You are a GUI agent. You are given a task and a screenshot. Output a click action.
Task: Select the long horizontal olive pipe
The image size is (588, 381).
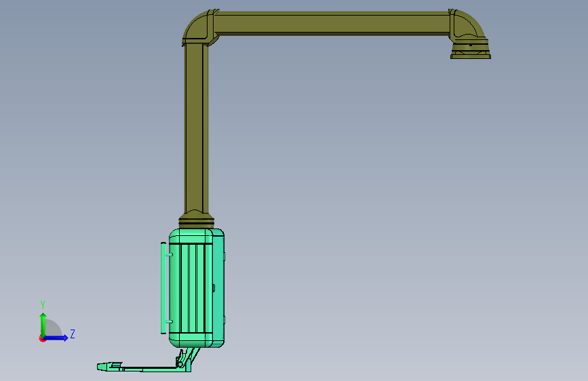pyautogui.click(x=332, y=24)
